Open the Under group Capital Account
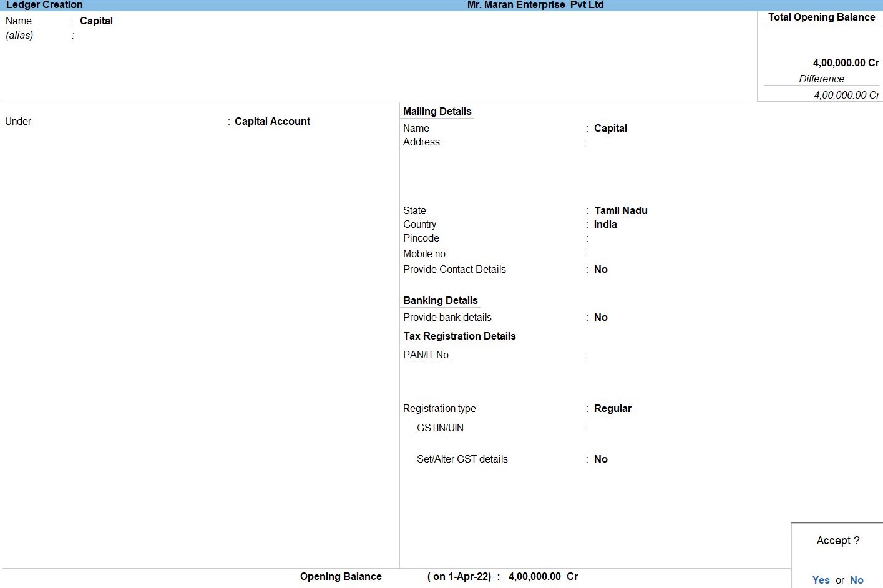Viewport: 883px width, 588px height. (x=272, y=121)
